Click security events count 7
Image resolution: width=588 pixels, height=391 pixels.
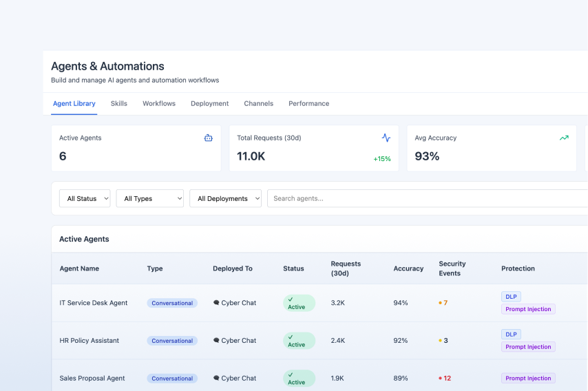pyautogui.click(x=445, y=302)
